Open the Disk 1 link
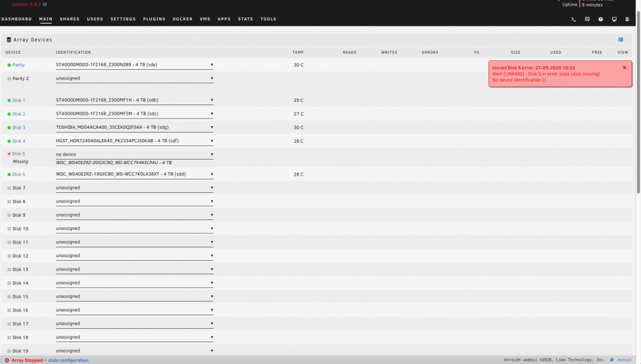Image resolution: width=641 pixels, height=364 pixels. pyautogui.click(x=19, y=101)
